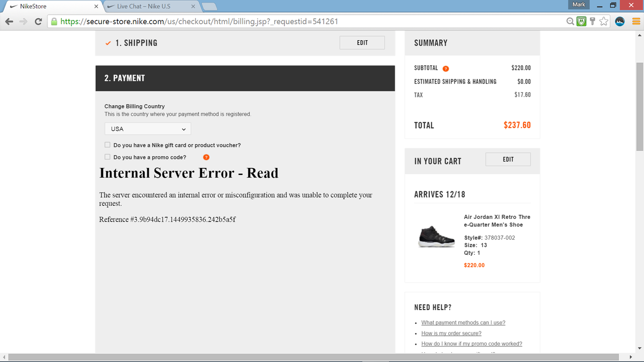This screenshot has height=362, width=644.
Task: Click the Air Jordan XI Retro product name
Action: point(497,220)
